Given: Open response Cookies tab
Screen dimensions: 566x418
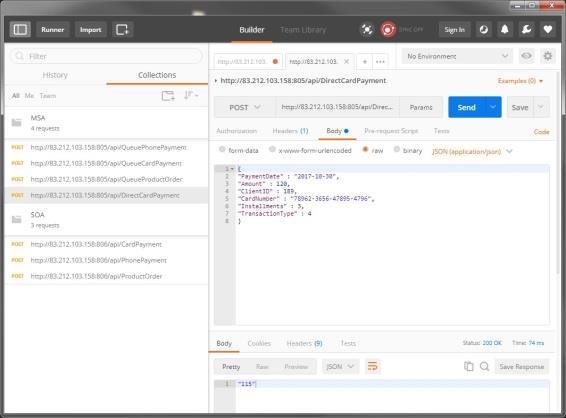Looking at the screenshot, I should click(259, 343).
